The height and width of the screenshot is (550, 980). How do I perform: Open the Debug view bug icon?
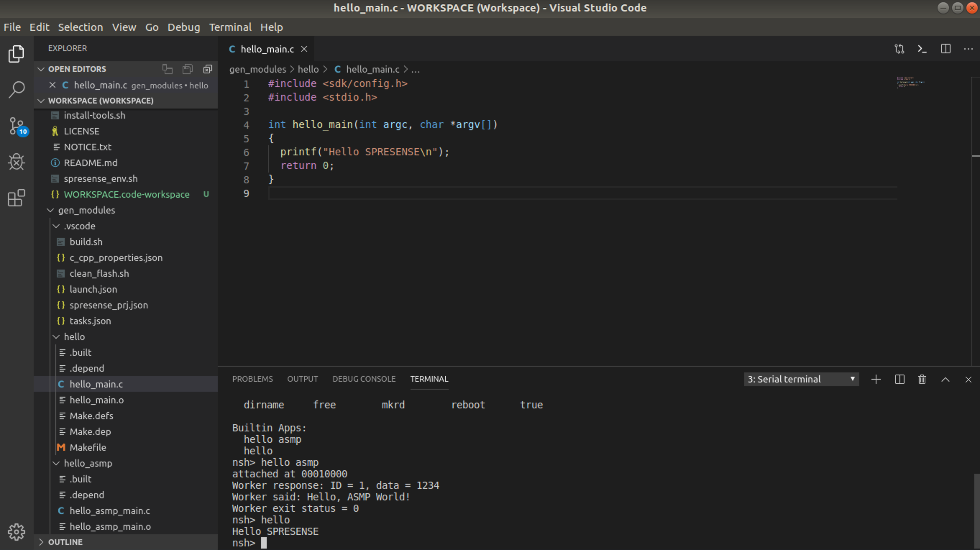click(17, 162)
